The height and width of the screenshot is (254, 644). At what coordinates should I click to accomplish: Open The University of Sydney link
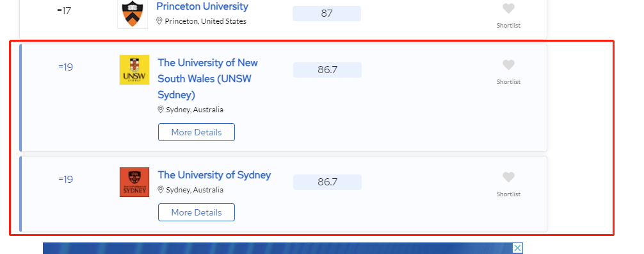pyautogui.click(x=214, y=175)
